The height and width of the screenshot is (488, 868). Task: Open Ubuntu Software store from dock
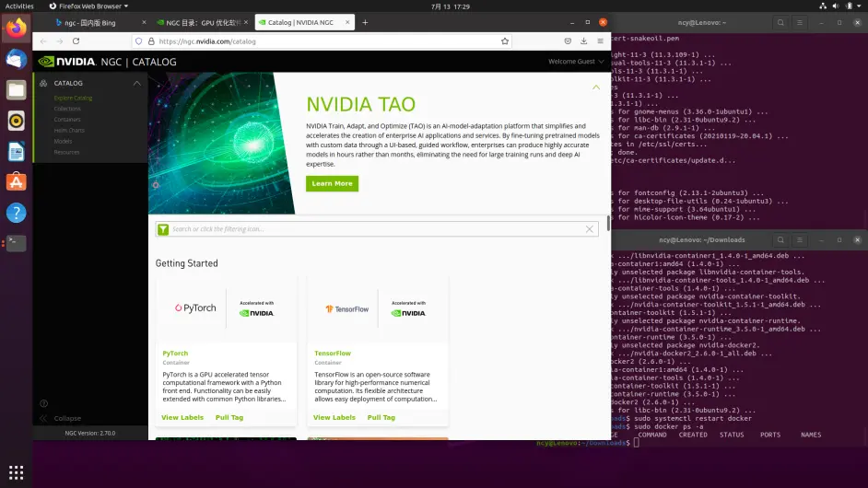(x=16, y=182)
